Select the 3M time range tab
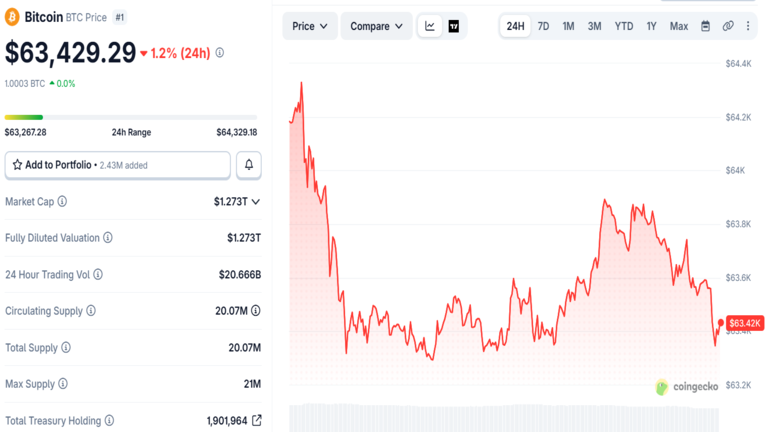The image size is (768, 432). click(595, 26)
